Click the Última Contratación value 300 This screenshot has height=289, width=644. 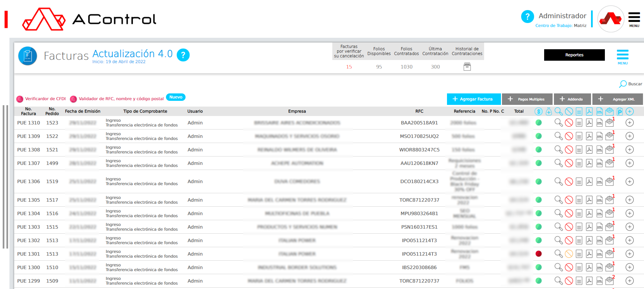point(436,67)
